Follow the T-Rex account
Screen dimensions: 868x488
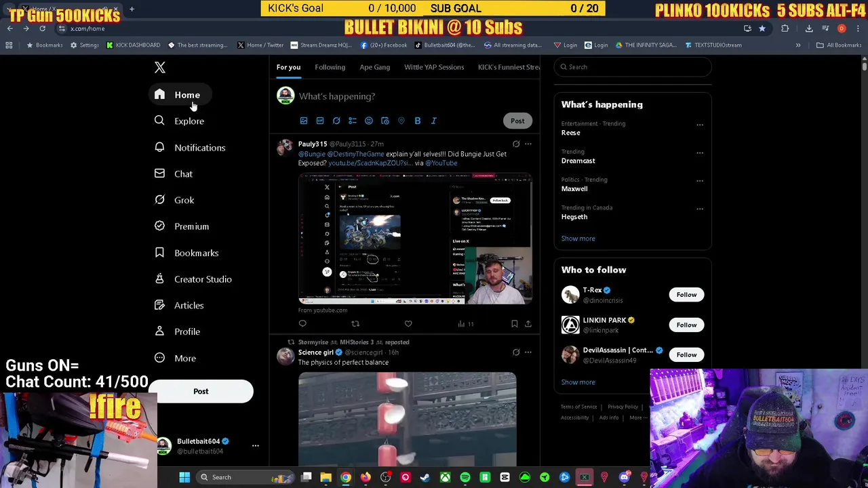tap(686, 295)
